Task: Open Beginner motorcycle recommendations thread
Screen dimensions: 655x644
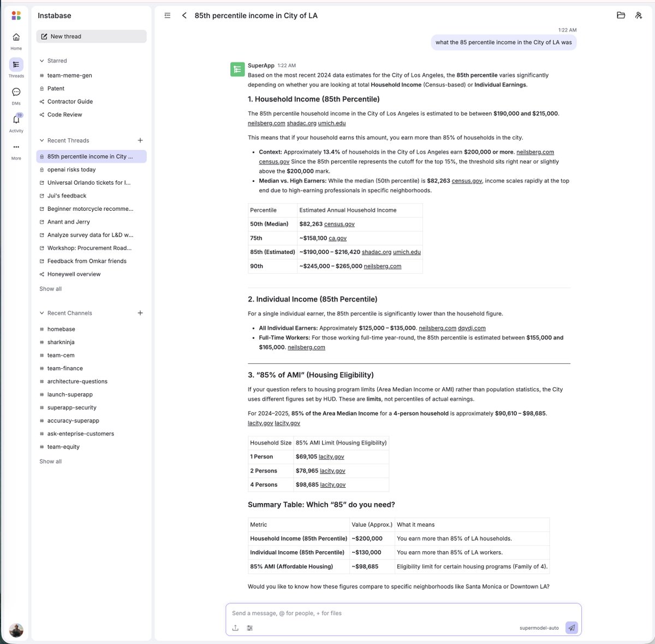Action: (92, 209)
